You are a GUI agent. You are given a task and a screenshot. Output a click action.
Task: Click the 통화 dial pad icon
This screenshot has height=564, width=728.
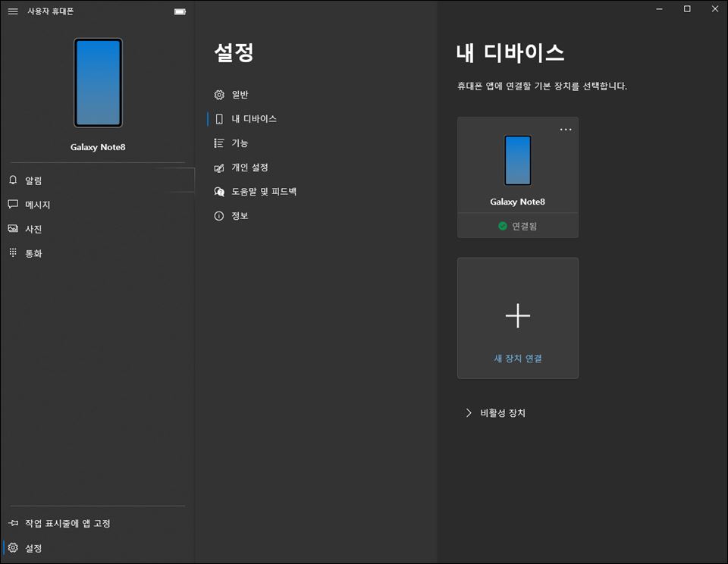13,253
